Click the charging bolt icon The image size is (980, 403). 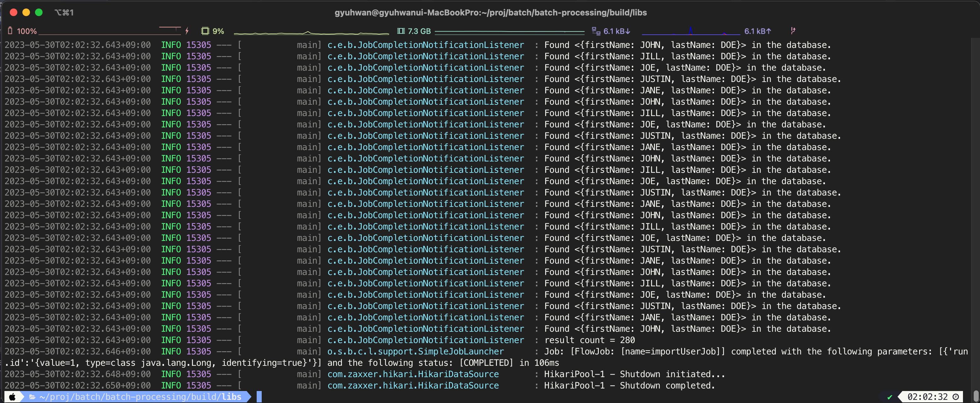pos(187,31)
